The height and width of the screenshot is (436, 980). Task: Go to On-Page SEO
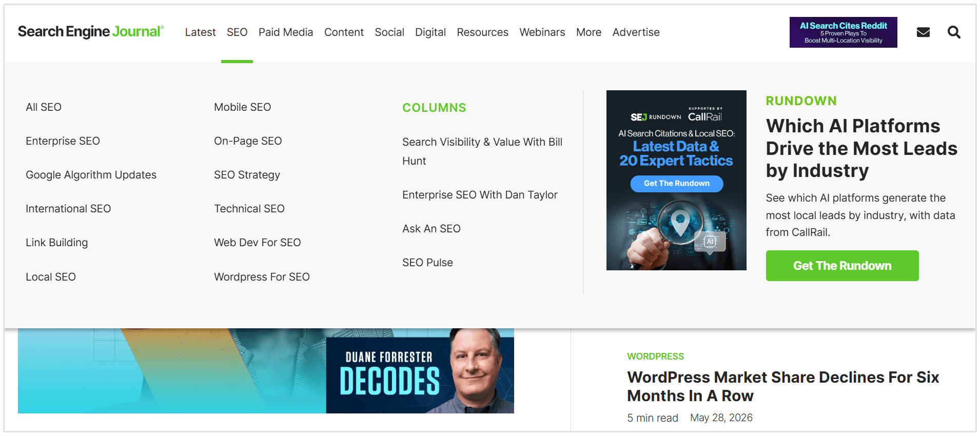(x=248, y=141)
